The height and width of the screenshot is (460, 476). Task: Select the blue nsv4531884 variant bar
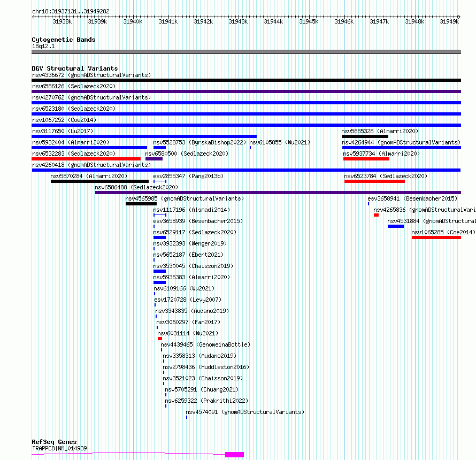click(396, 226)
